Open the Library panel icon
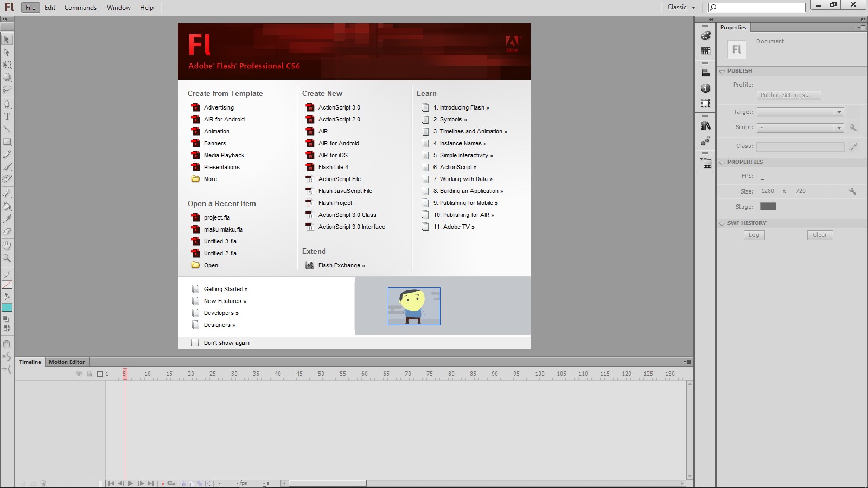868x488 pixels. [x=705, y=125]
